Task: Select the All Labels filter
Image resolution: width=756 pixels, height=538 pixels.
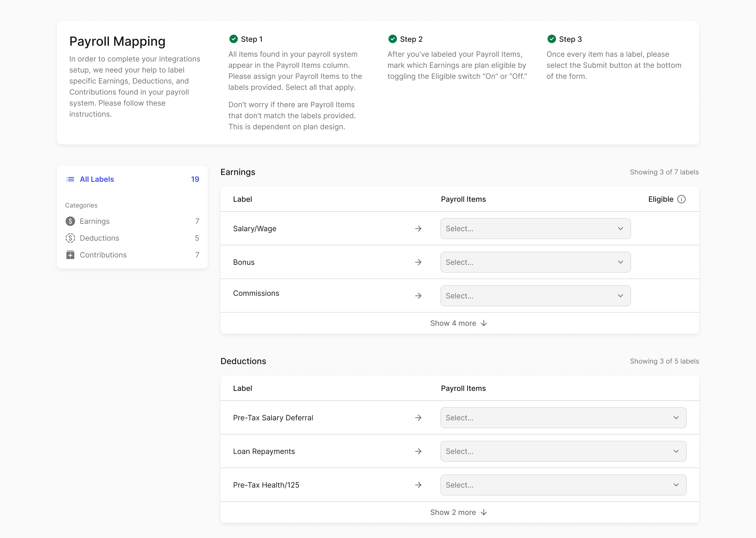Action: [x=132, y=179]
